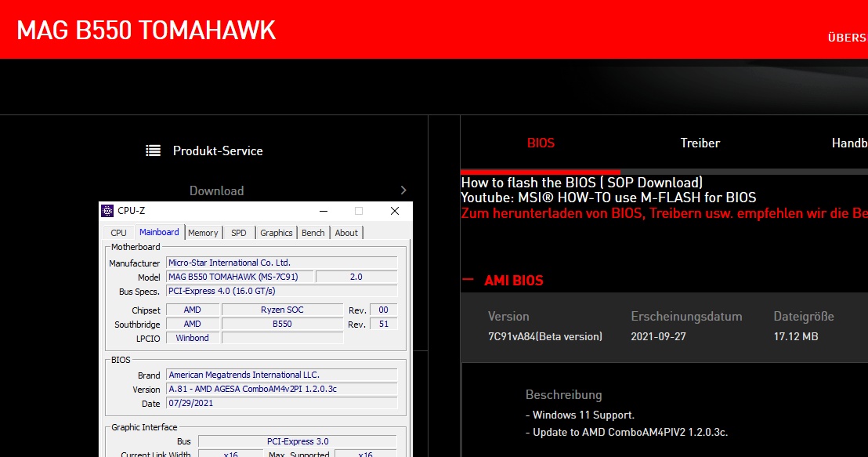Switch to the CPU tab in CPU-Z
This screenshot has width=868, height=457.
pos(118,233)
